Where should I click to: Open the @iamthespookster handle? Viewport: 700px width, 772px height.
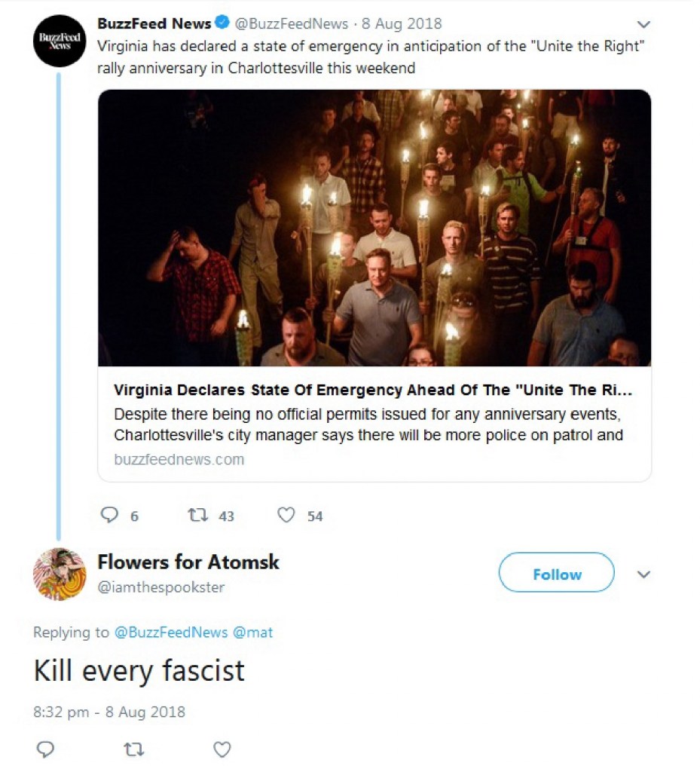(161, 587)
